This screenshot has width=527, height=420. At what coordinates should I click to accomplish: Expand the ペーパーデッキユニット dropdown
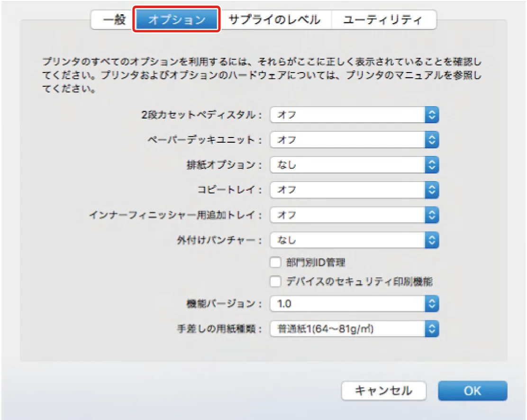(354, 140)
